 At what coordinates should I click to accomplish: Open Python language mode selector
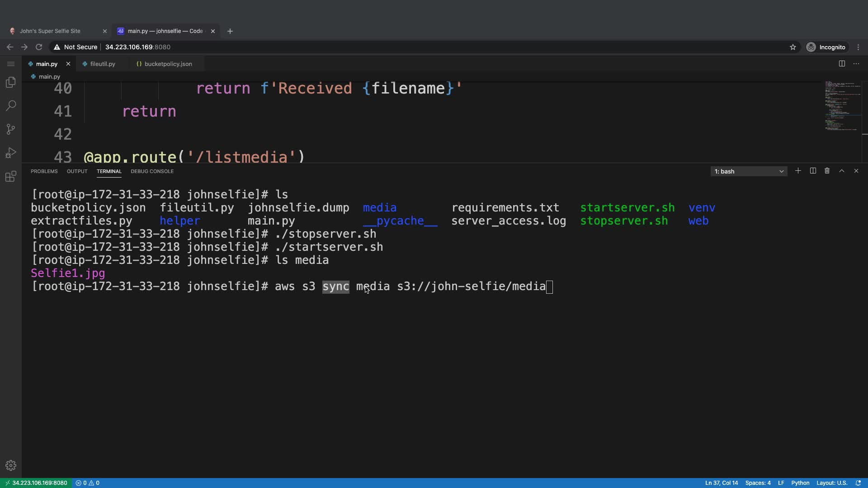coord(800,483)
